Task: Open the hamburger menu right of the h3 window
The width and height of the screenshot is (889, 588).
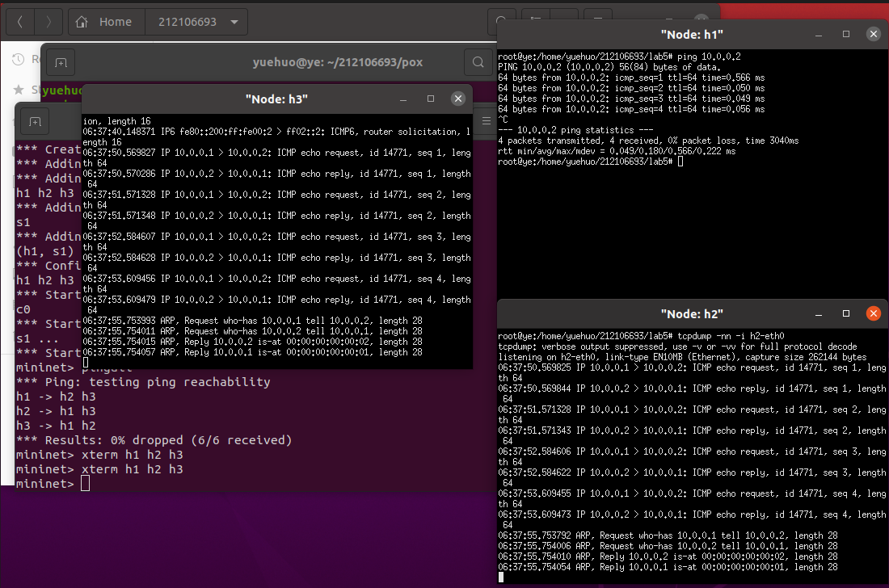Action: click(487, 120)
